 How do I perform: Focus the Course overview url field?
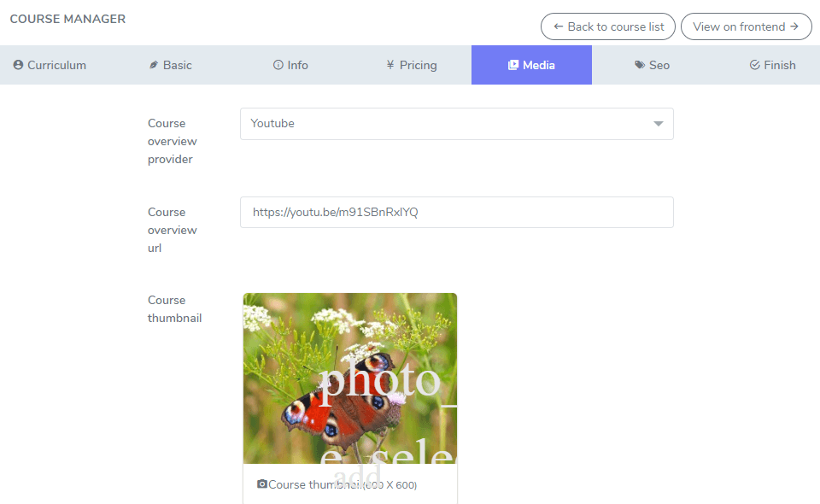(x=456, y=213)
